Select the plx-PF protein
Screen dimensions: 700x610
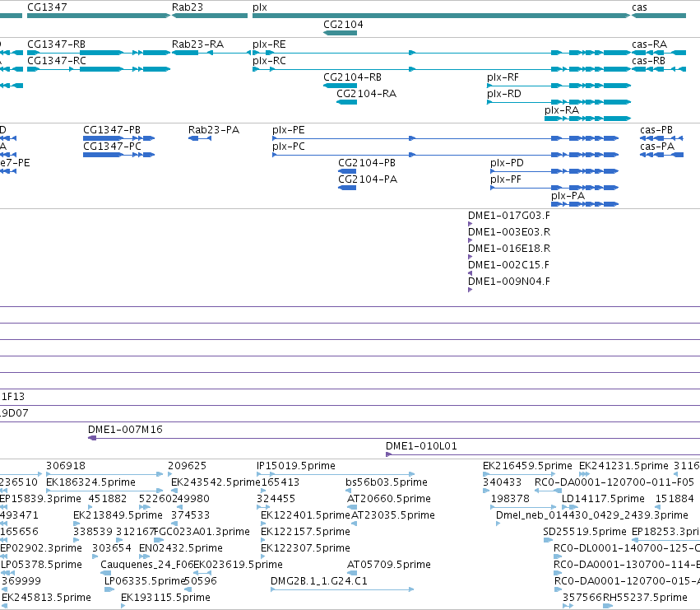coord(554,188)
